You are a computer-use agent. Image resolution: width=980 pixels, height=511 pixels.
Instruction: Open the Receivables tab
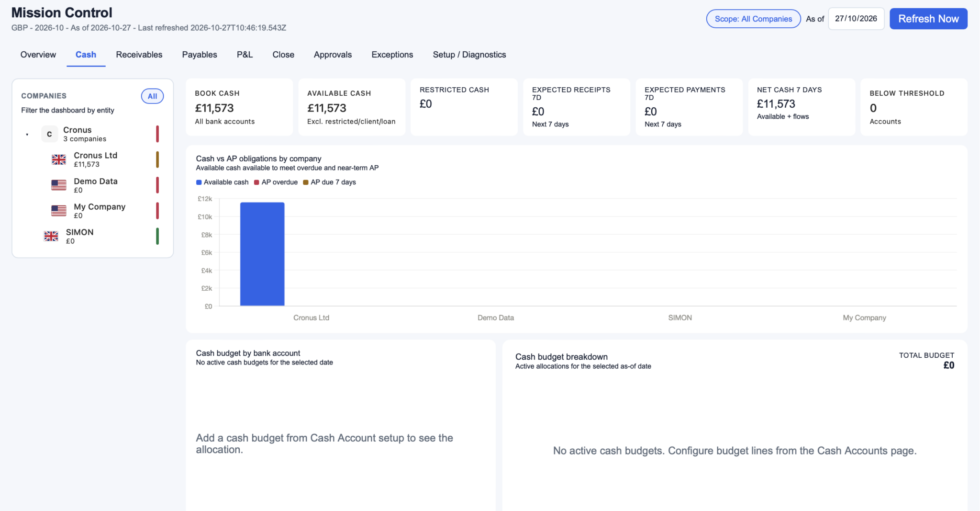pyautogui.click(x=139, y=55)
